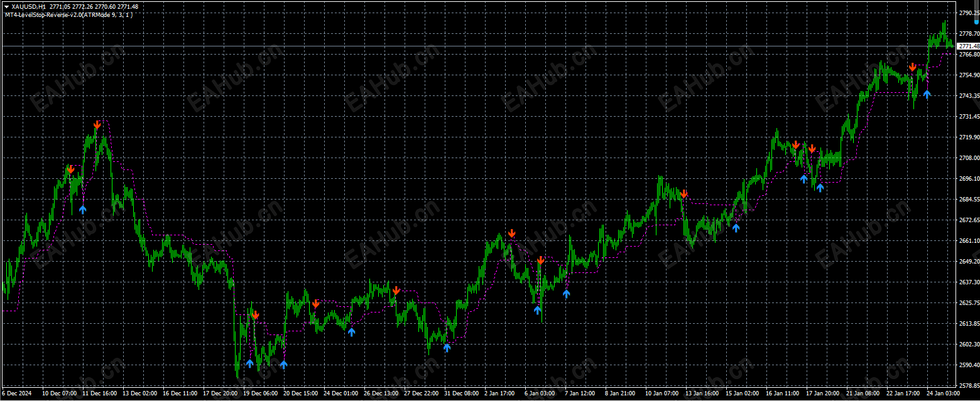The image size is (980, 401).
Task: Click the blue buy arrow below the 31 Dec low
Action: point(447,347)
